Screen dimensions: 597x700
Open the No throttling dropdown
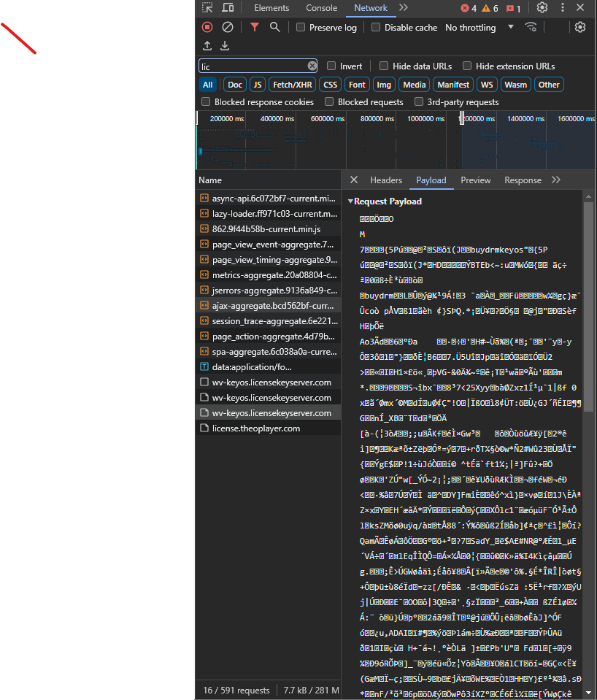point(479,28)
